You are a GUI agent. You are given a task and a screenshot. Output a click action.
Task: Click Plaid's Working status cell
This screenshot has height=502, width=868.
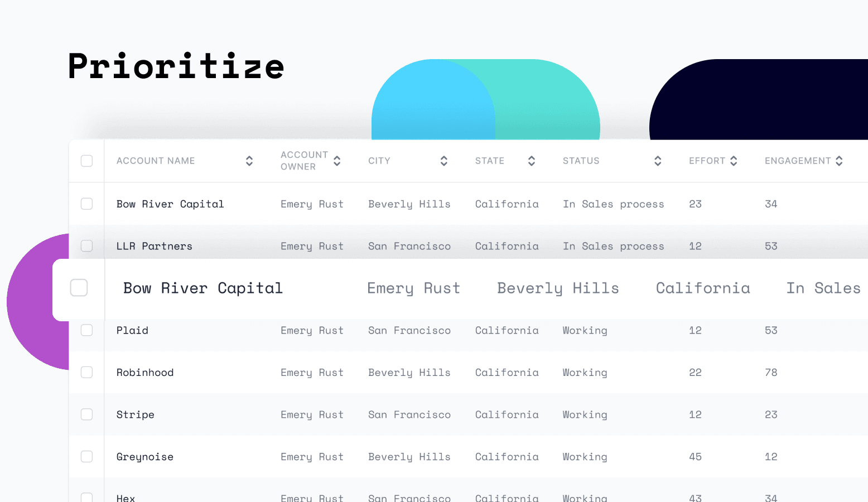tap(585, 330)
